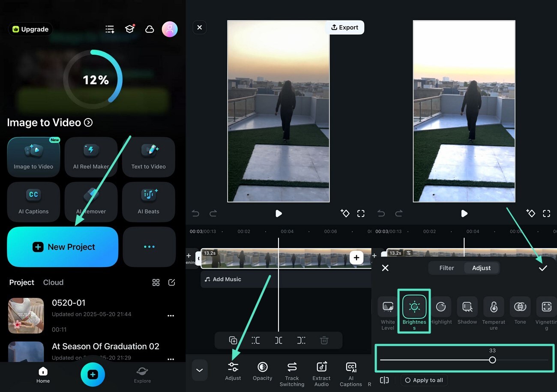Tap the compare before/after icon
The width and height of the screenshot is (557, 392).
384,380
